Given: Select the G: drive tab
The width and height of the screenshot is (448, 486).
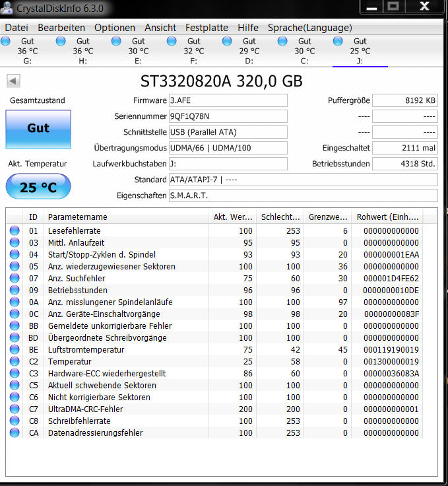Looking at the screenshot, I should click(x=27, y=51).
